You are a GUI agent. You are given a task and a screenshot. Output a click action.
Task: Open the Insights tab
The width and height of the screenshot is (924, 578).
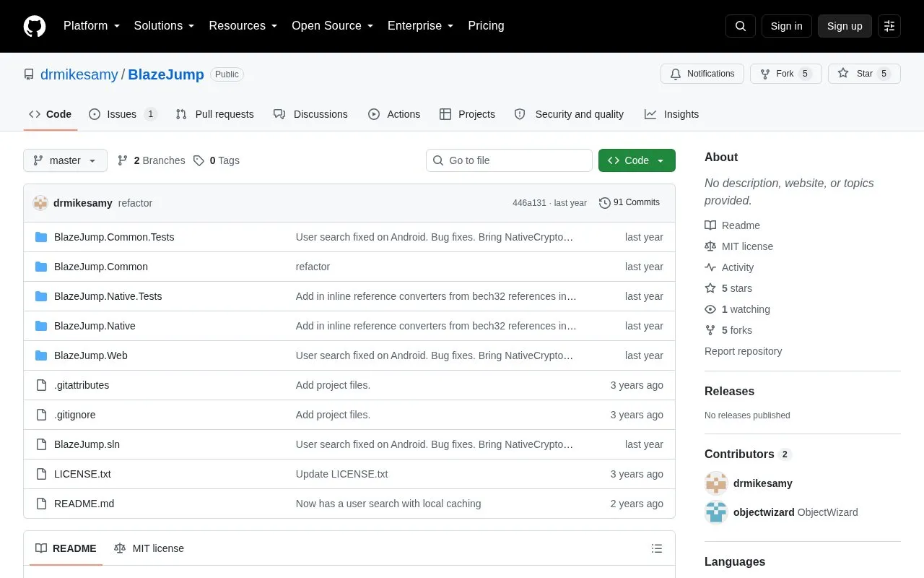[x=672, y=114]
